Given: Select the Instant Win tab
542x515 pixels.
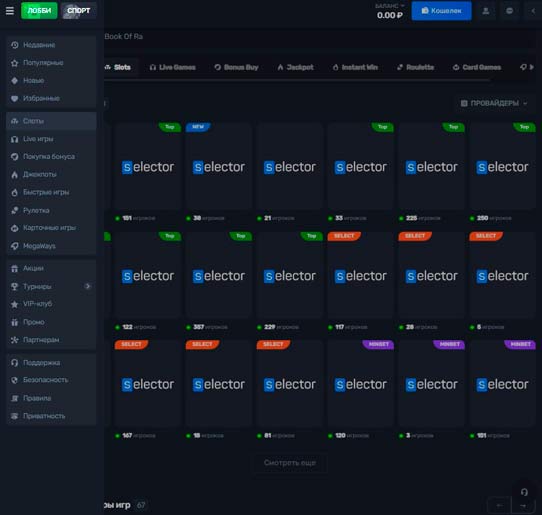Looking at the screenshot, I should pos(355,67).
